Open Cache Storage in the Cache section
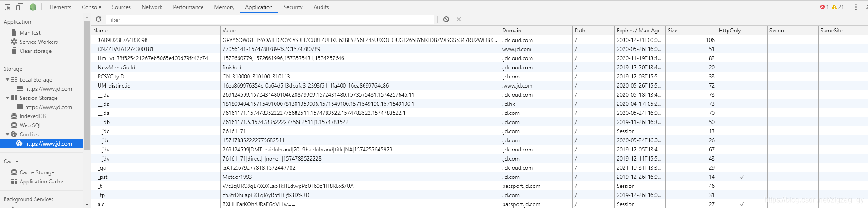Image resolution: width=868 pixels, height=208 pixels. pos(37,172)
